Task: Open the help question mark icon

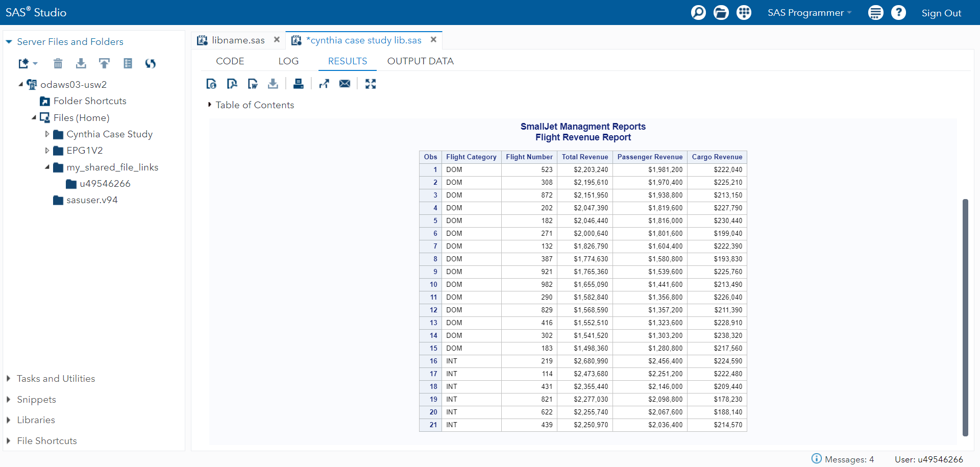Action: click(898, 12)
